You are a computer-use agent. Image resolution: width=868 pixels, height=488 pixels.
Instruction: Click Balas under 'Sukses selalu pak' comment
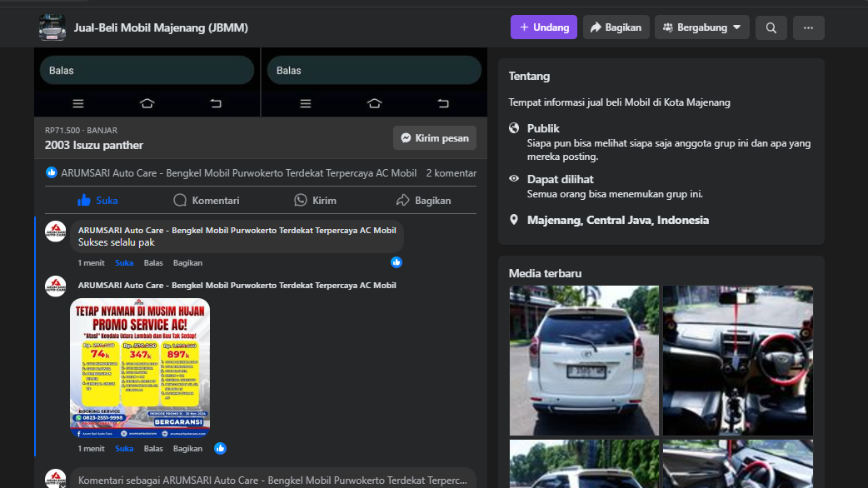(153, 263)
